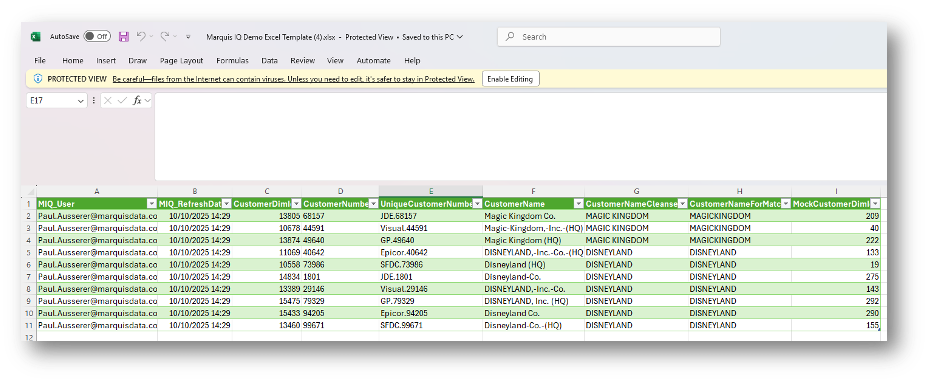Screen dimensions: 929x384
Task: Open the CustomerNameCleansed filter dropdown
Action: coord(683,204)
